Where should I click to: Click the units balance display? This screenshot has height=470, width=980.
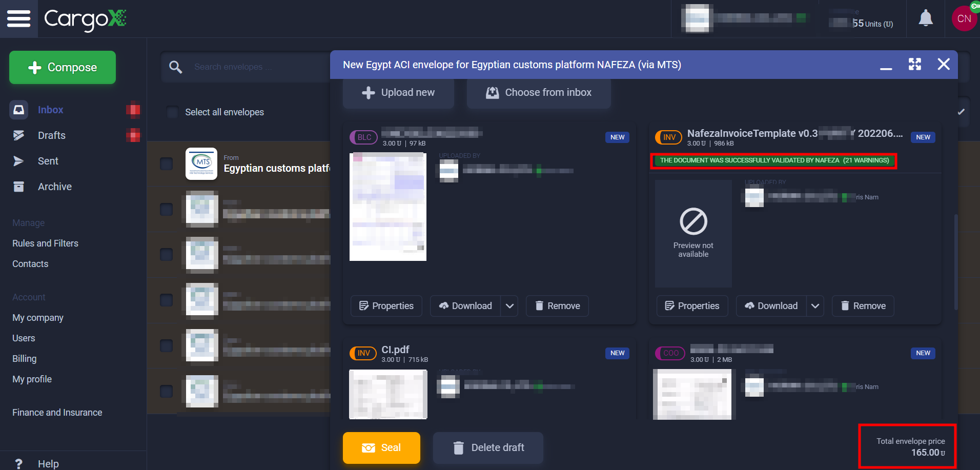click(x=861, y=19)
